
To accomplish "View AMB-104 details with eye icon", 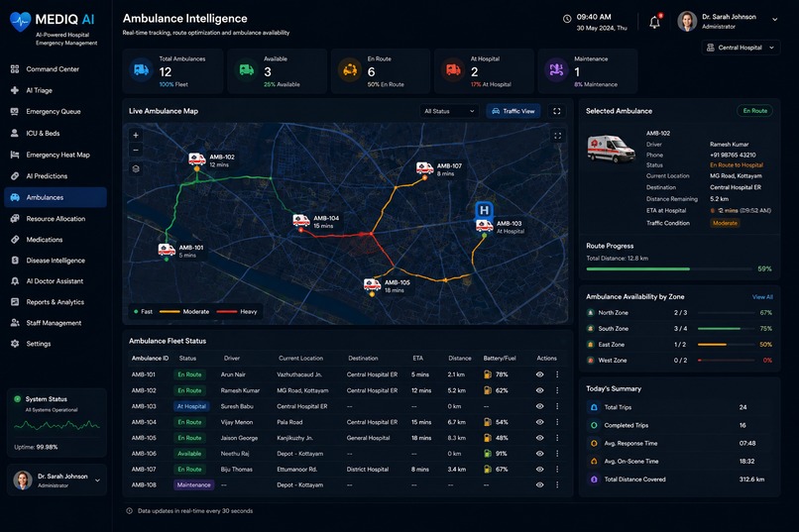I will 539,422.
